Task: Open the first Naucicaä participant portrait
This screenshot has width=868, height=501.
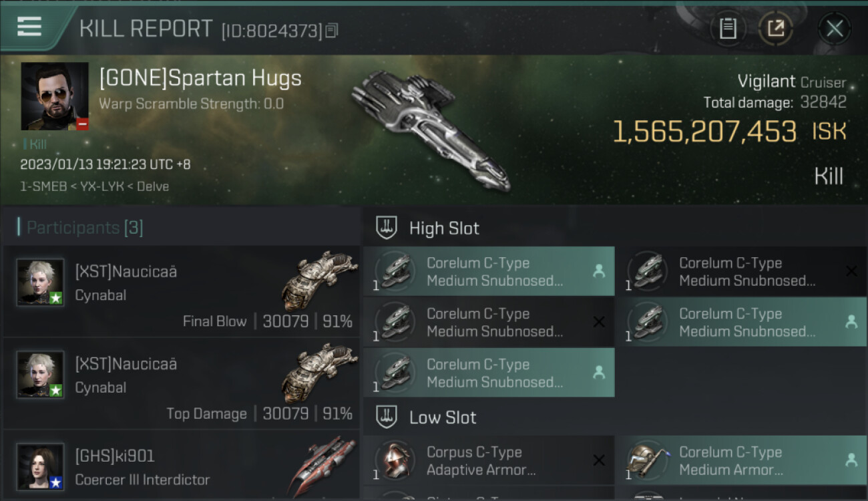Action: click(x=41, y=282)
